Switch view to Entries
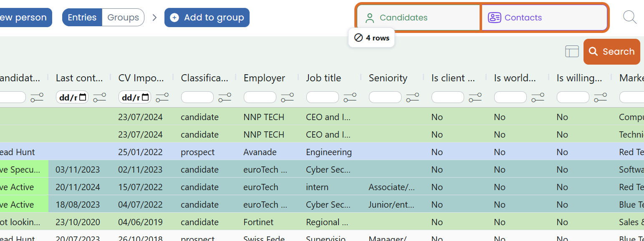644x241 pixels. coord(82,18)
